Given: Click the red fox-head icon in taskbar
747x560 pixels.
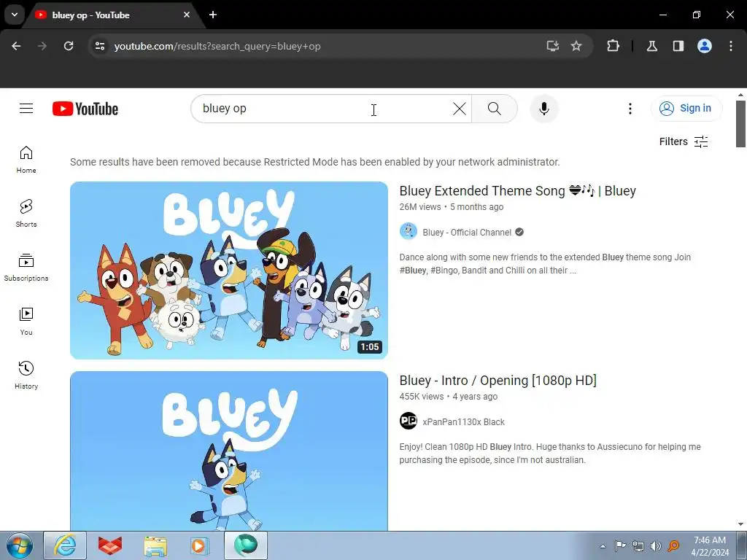Looking at the screenshot, I should click(110, 545).
